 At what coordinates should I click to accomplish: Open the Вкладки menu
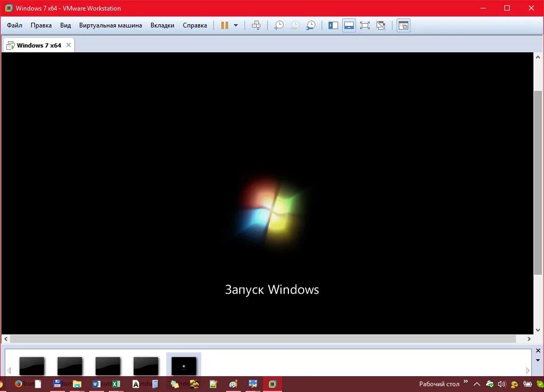tap(162, 25)
